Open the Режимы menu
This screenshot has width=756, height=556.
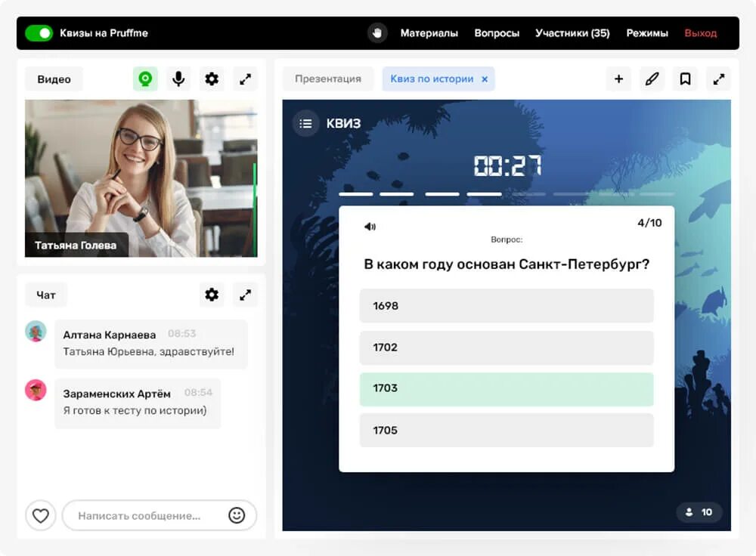[647, 33]
